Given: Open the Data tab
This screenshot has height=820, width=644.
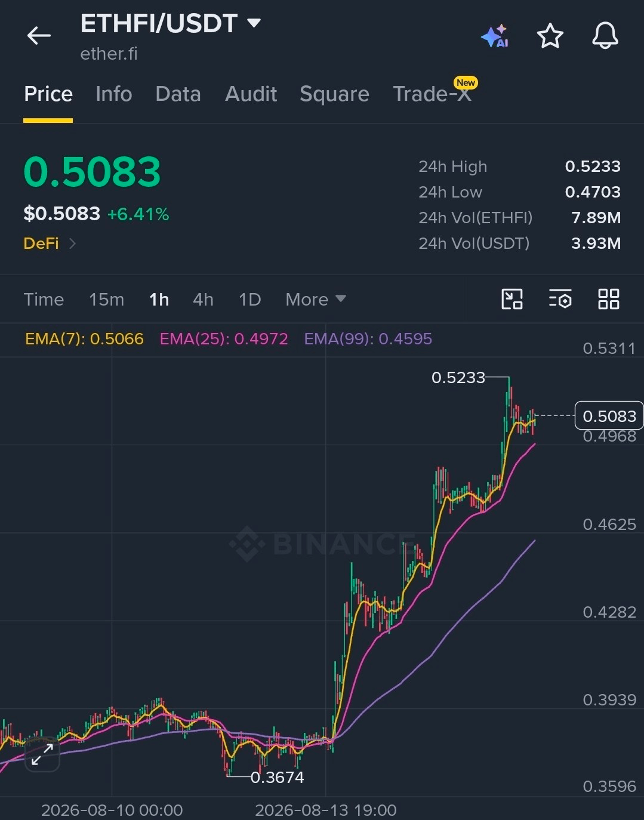Looking at the screenshot, I should click(x=178, y=94).
